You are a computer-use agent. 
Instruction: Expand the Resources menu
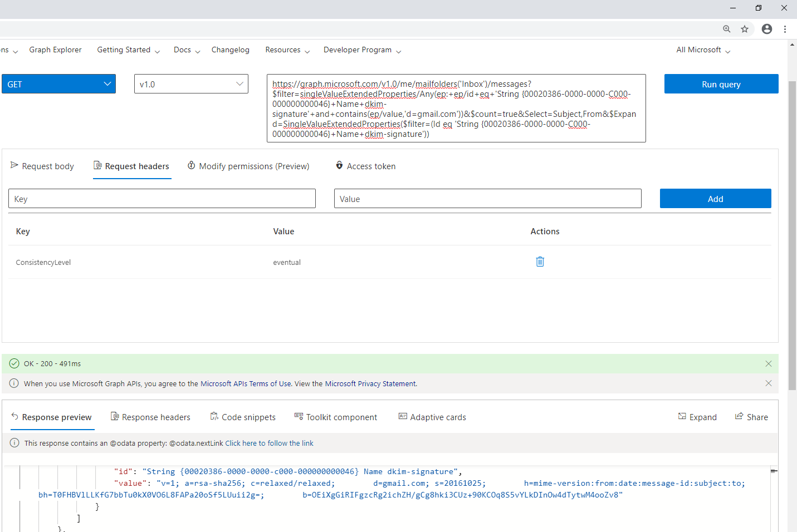tap(287, 50)
